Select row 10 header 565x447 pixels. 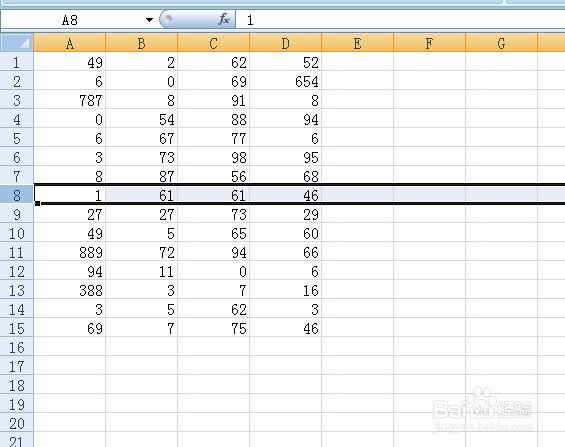(17, 233)
